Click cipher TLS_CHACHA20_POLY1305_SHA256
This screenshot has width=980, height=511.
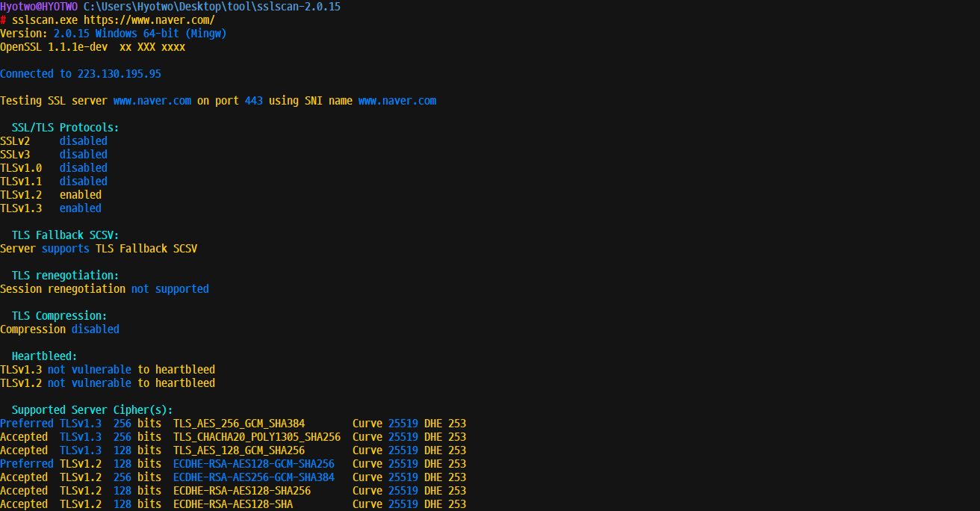click(x=257, y=437)
